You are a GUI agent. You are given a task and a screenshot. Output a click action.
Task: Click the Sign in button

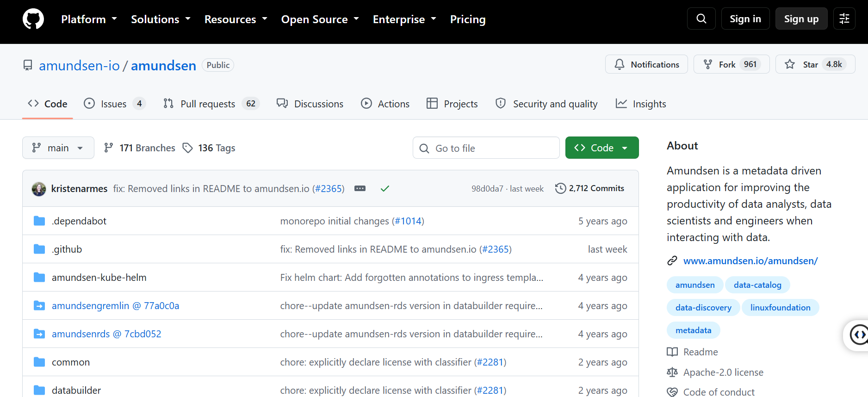pyautogui.click(x=745, y=19)
